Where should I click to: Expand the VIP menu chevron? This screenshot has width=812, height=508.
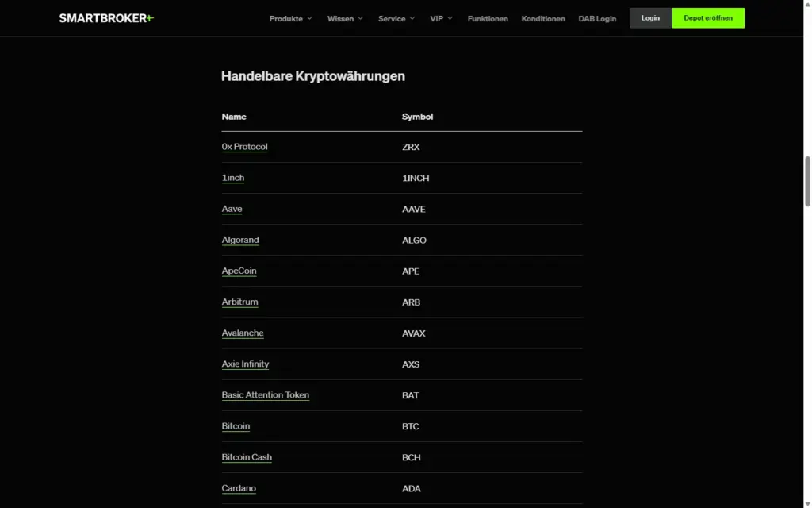(450, 18)
